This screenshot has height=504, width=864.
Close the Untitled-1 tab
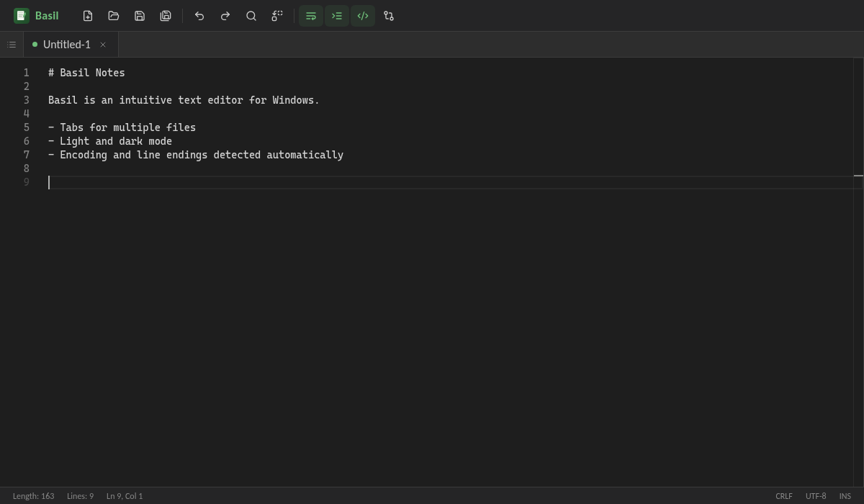click(x=103, y=45)
